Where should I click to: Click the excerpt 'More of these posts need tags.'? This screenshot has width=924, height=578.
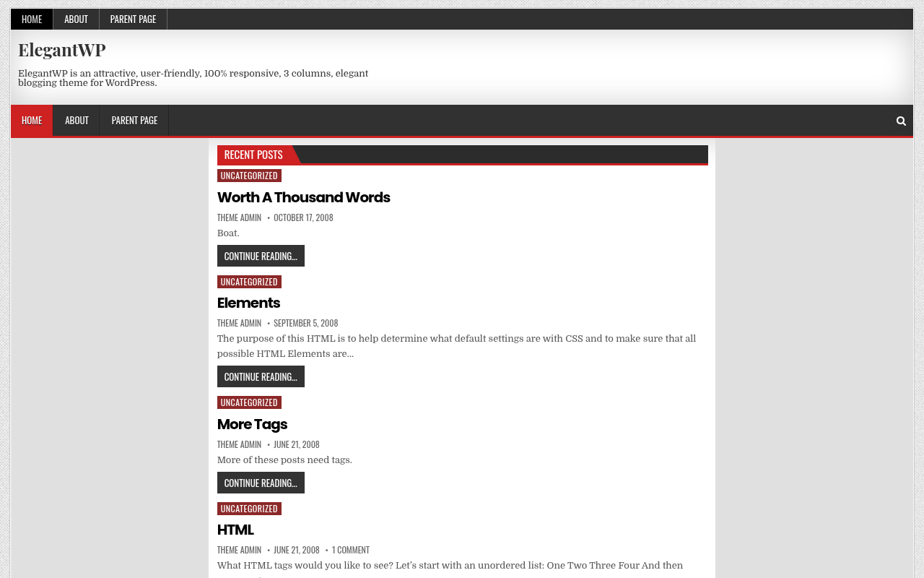[284, 460]
